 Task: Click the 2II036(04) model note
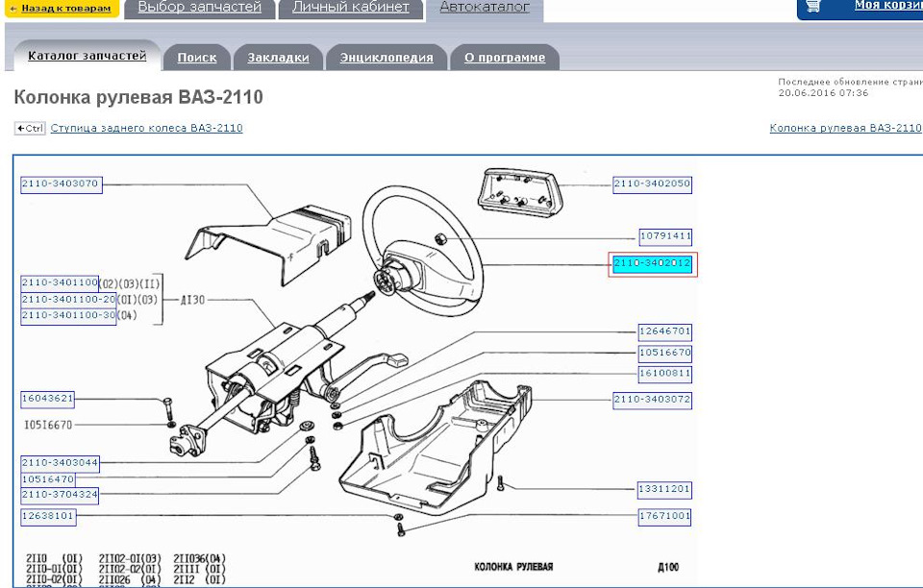point(199,558)
